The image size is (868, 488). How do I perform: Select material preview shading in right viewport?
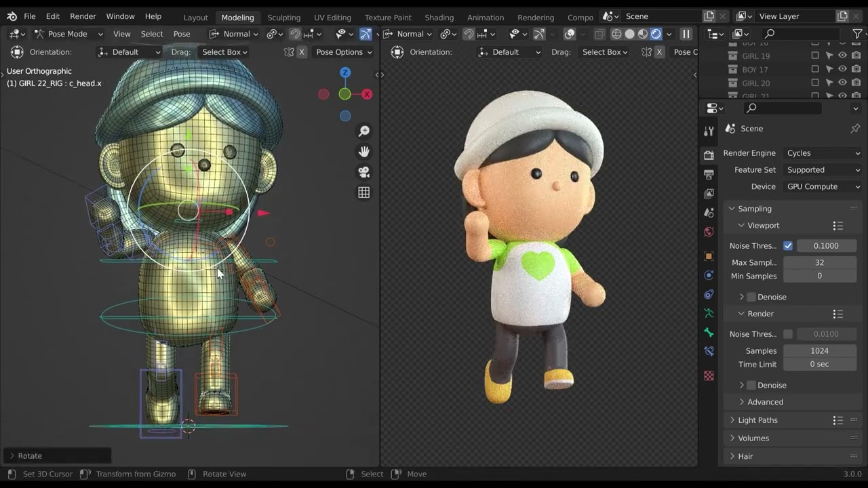(642, 34)
